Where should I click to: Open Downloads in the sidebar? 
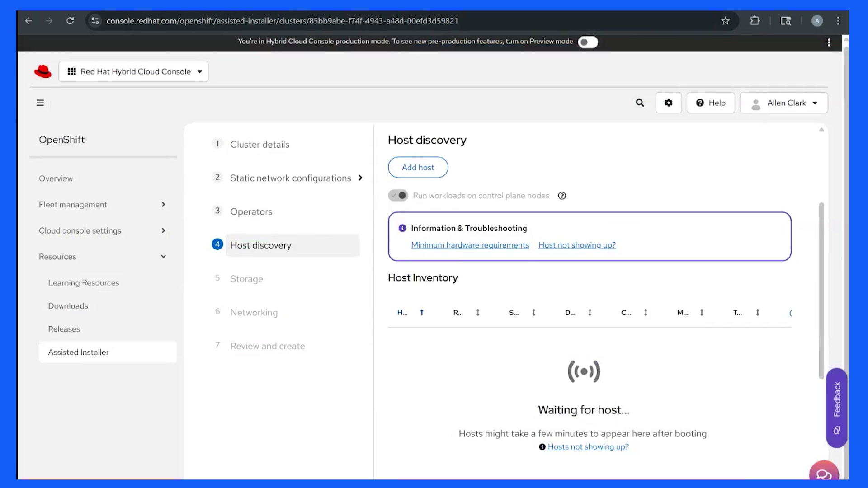(x=68, y=306)
